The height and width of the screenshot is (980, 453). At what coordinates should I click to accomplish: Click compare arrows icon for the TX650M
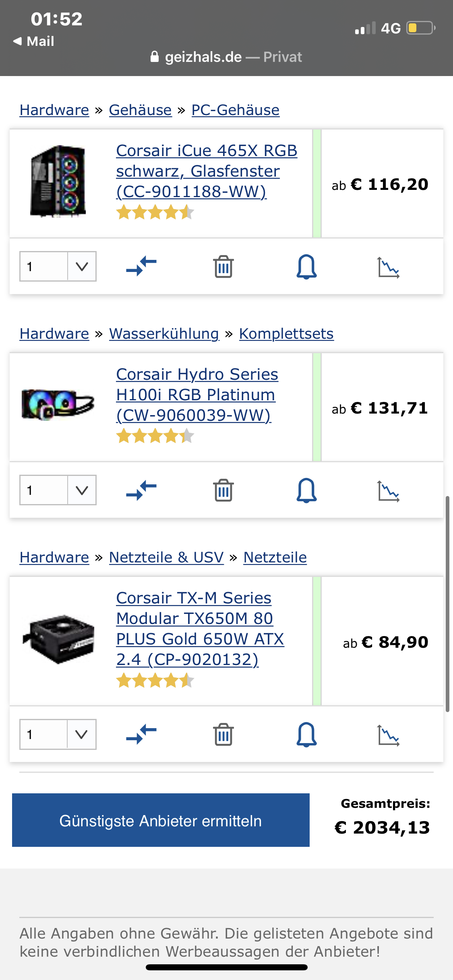tap(142, 734)
